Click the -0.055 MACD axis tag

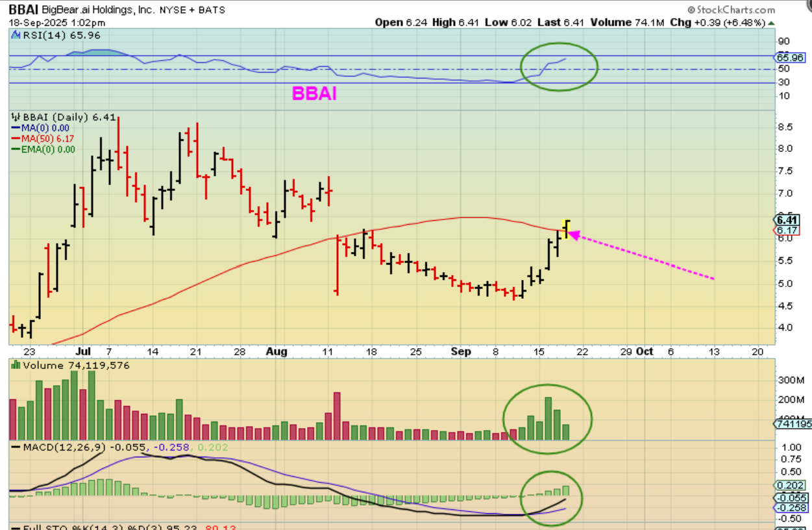792,498
